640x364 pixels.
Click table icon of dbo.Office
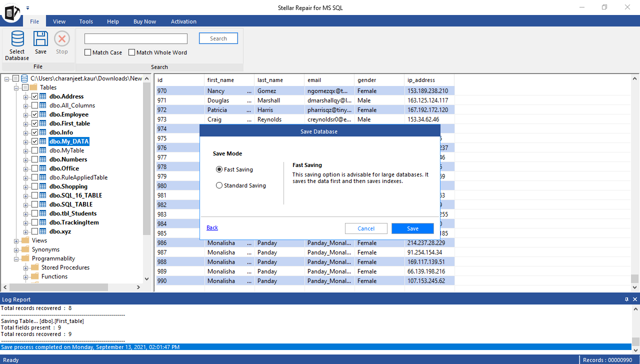pyautogui.click(x=43, y=168)
